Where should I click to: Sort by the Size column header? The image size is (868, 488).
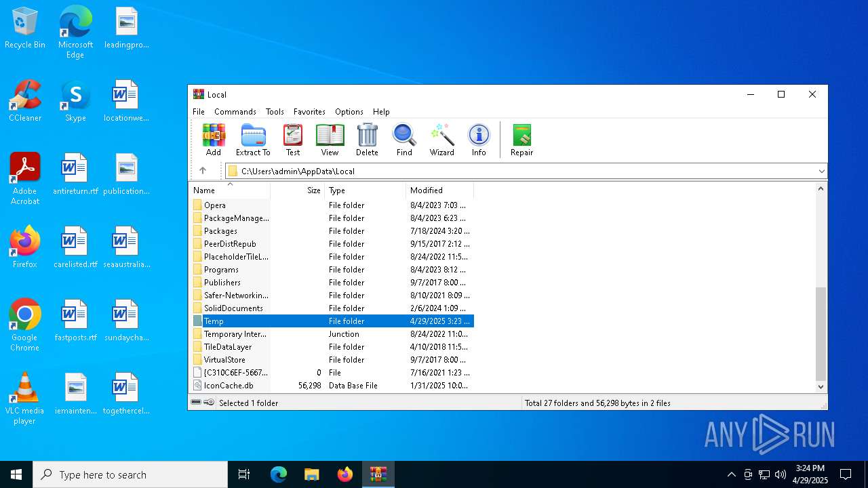298,190
